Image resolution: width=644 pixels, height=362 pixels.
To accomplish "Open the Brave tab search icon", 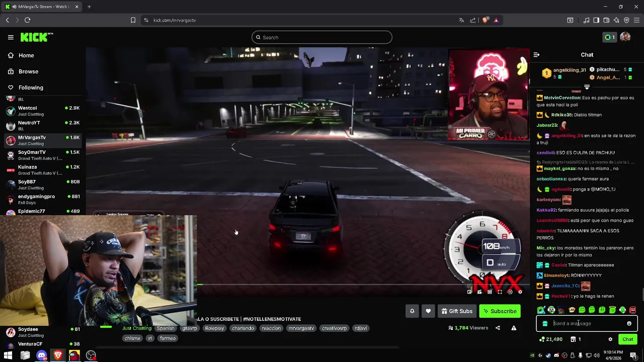I will 570,20.
